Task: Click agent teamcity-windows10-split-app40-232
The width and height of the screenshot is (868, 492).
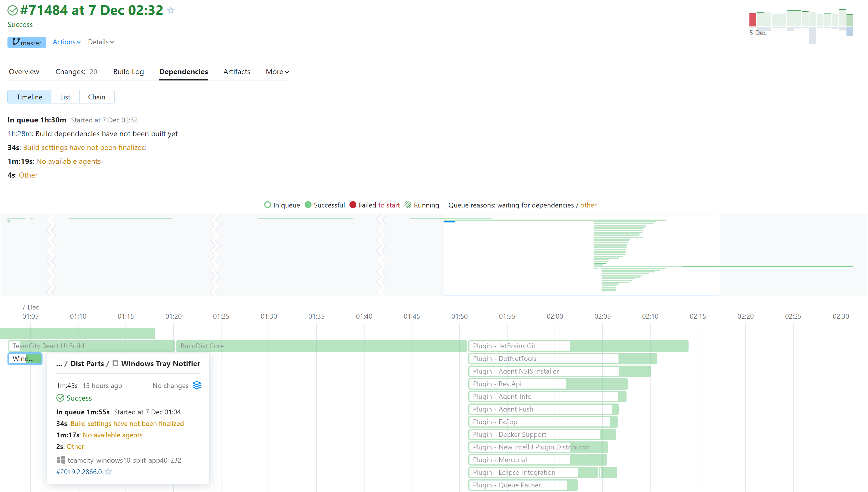Action: click(x=124, y=460)
